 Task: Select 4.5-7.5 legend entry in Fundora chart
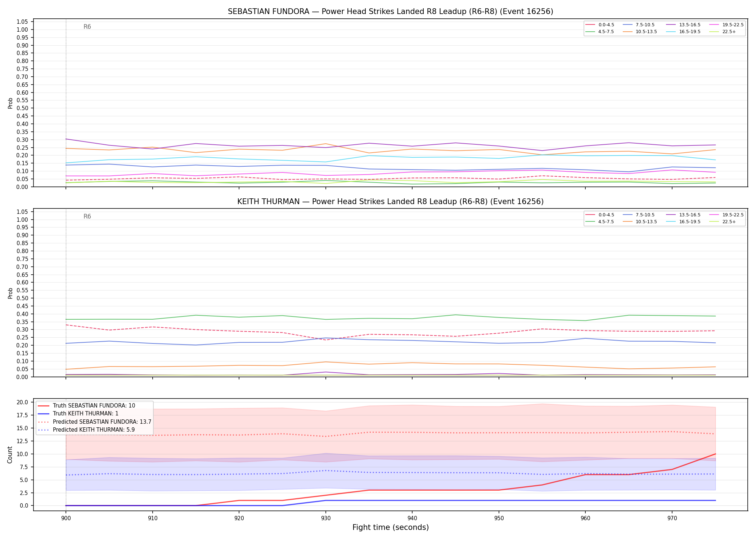coord(600,32)
